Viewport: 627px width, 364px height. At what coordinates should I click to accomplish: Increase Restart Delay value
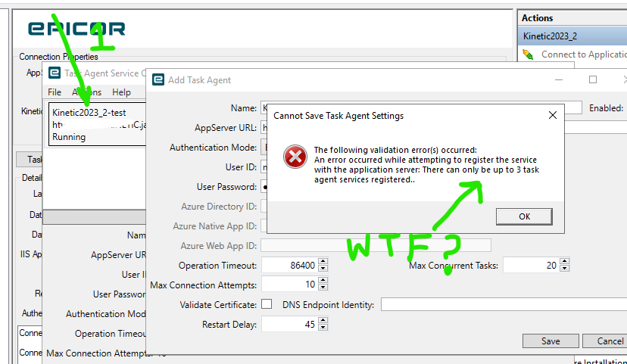pos(323,320)
